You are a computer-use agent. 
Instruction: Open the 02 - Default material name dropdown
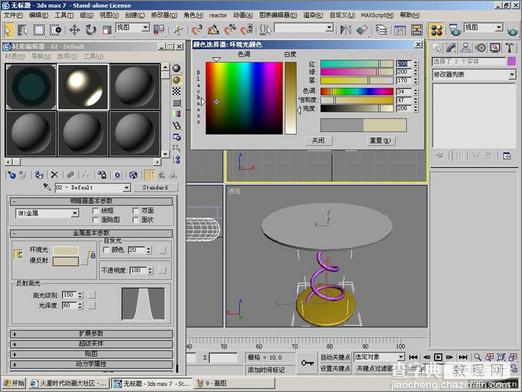coord(93,188)
